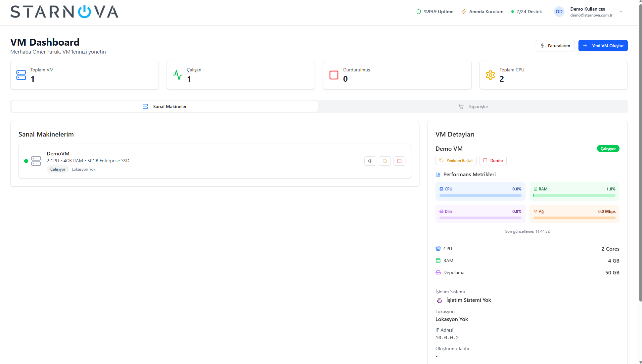Expand the Sanal Makinelerim section
Screen dimensions: 642x364
tap(46, 134)
